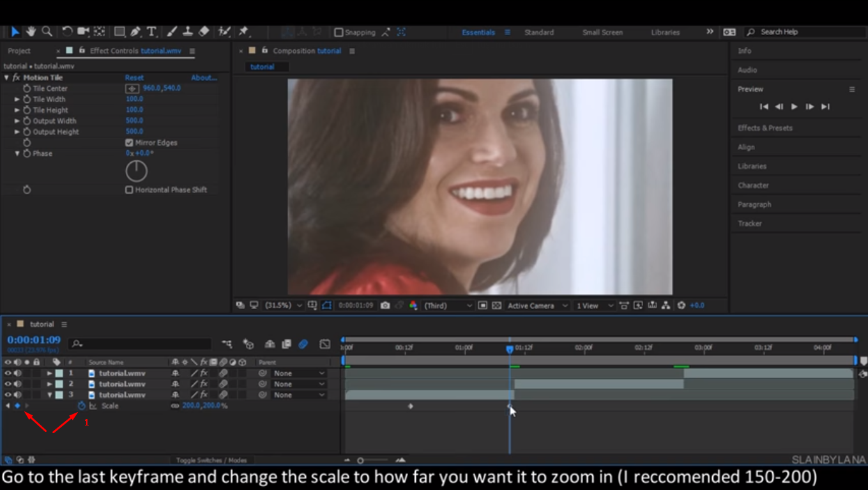This screenshot has height=490, width=868.
Task: Click Reset for Motion Tile
Action: [x=134, y=78]
